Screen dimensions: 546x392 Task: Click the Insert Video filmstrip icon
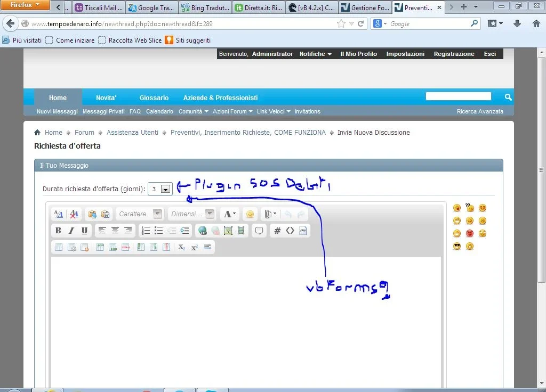point(241,230)
